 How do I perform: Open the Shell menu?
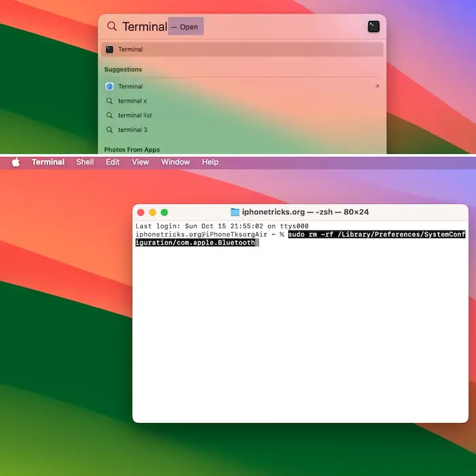[85, 162]
